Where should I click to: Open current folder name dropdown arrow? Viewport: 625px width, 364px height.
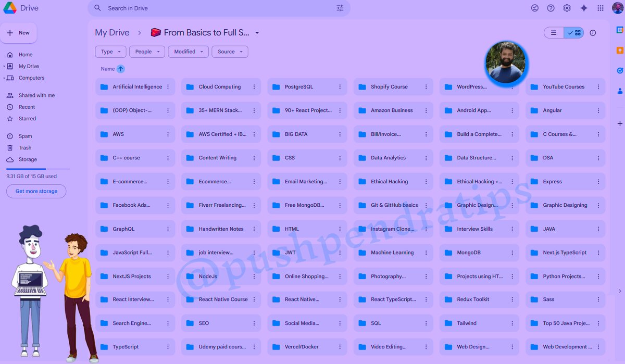coord(257,33)
